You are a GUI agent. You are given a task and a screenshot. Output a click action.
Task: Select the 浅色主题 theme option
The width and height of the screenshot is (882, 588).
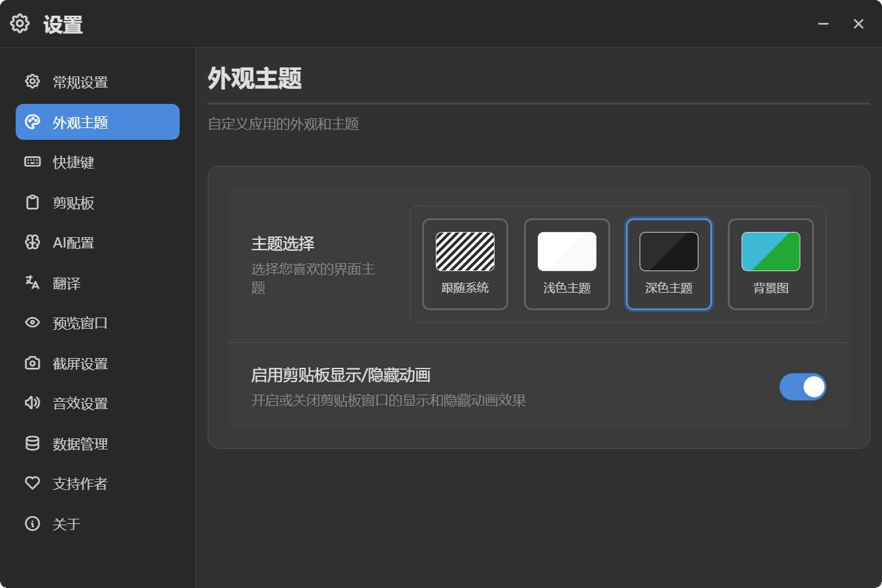566,264
